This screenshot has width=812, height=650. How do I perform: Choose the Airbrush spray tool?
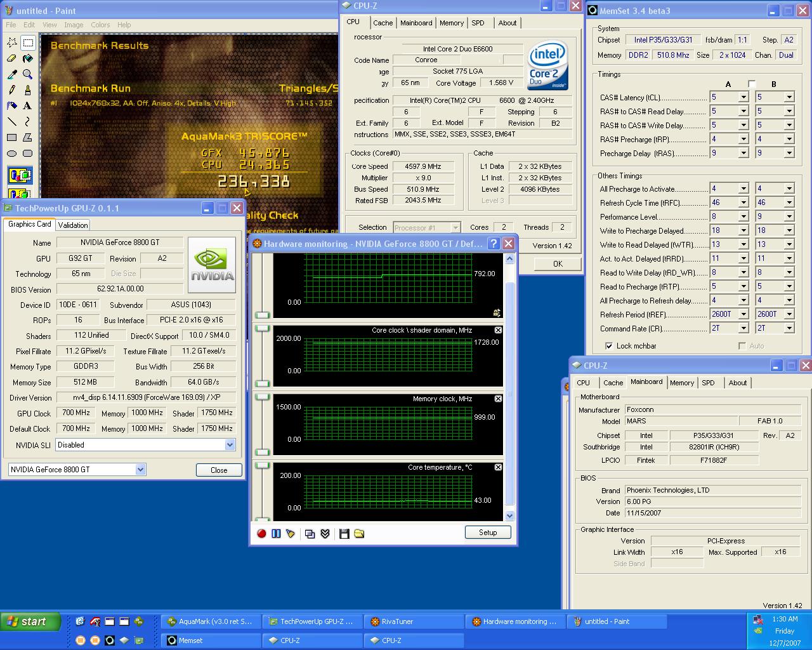(12, 106)
